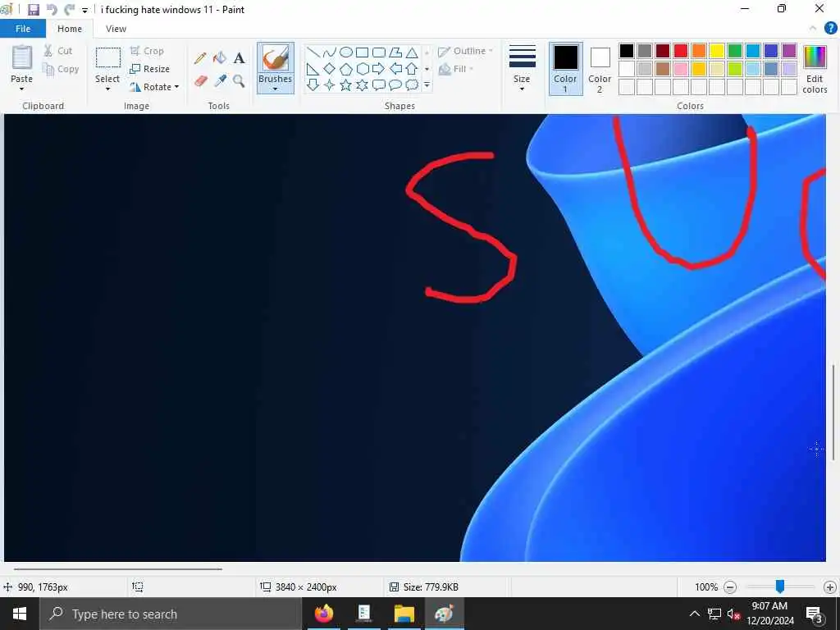Screen dimensions: 840x630
Task: Click the vertical scrollbar thumb
Action: [x=833, y=412]
